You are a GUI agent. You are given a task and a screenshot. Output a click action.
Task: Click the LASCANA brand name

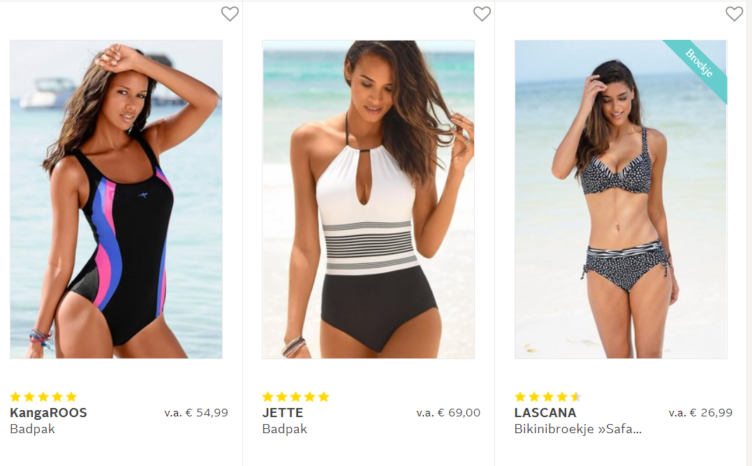point(545,412)
